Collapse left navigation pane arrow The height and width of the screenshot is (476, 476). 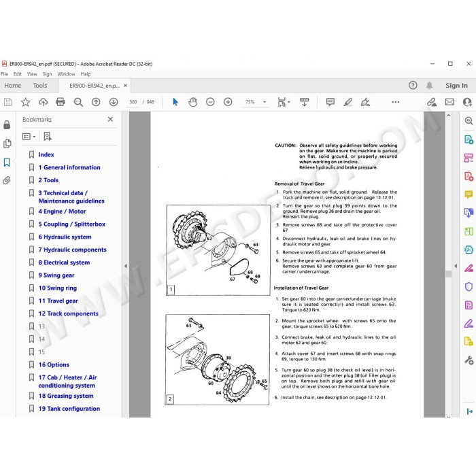click(x=125, y=266)
